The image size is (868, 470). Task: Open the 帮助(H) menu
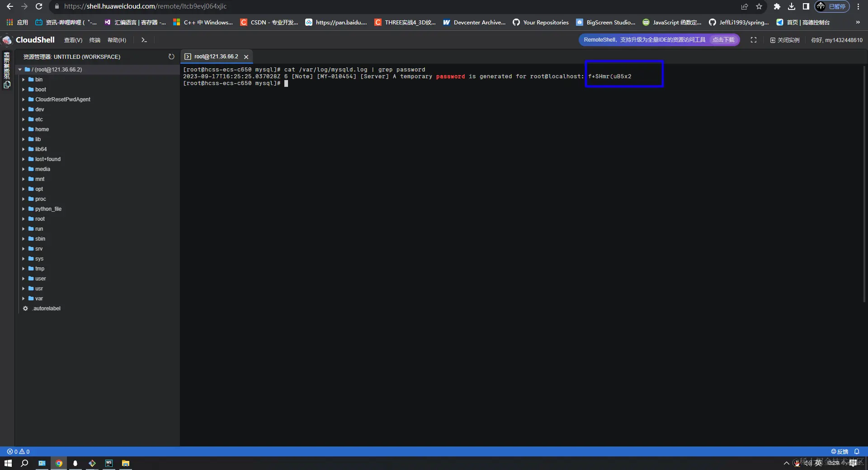pyautogui.click(x=117, y=40)
